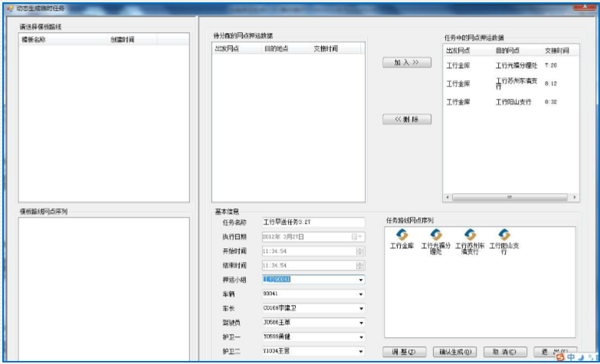Click 交接时间 header in pending list
Screen dimensions: 600x364
[x=336, y=48]
